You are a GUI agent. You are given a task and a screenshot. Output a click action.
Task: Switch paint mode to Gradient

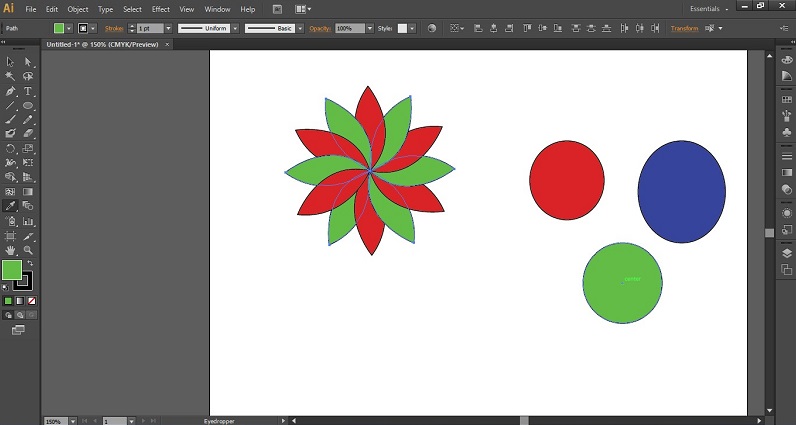tap(20, 300)
